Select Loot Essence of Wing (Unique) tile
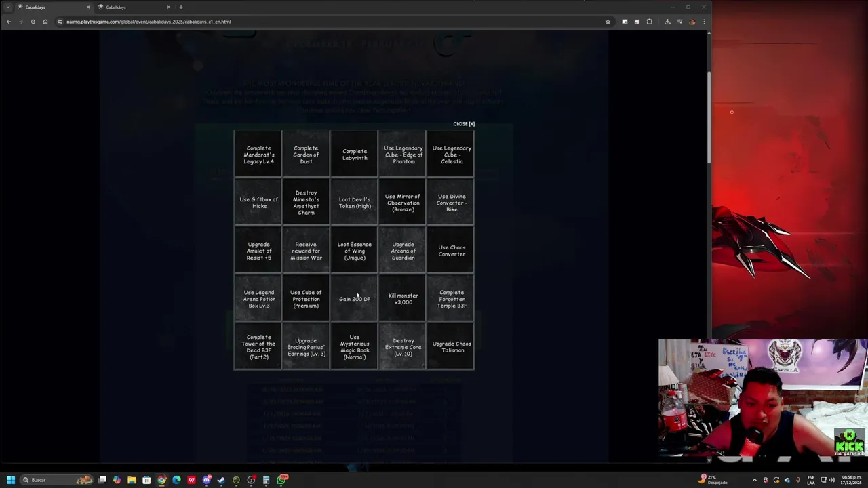 coord(354,251)
